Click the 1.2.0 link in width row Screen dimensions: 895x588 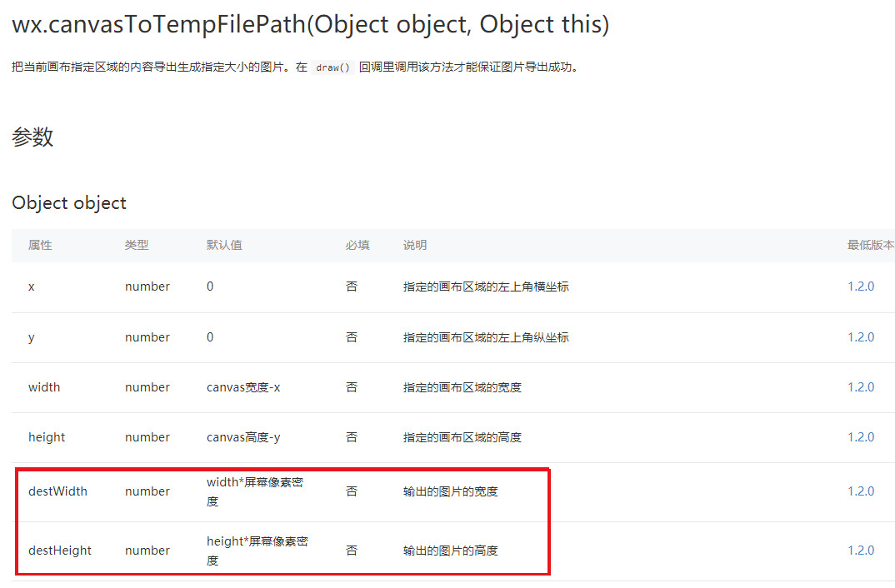click(861, 387)
